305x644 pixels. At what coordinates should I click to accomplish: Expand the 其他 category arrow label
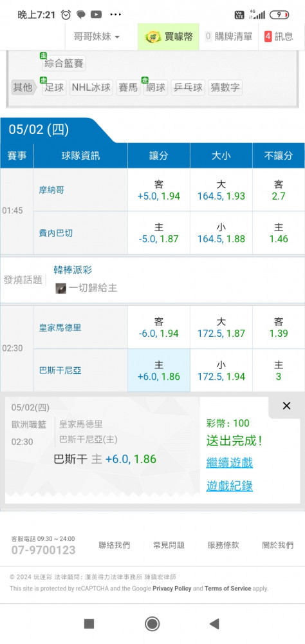click(x=23, y=88)
